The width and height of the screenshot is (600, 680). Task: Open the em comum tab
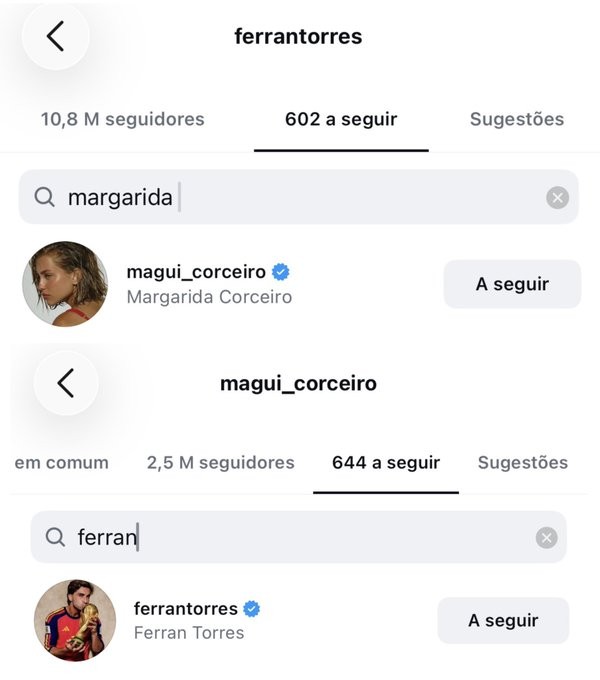pyautogui.click(x=62, y=463)
